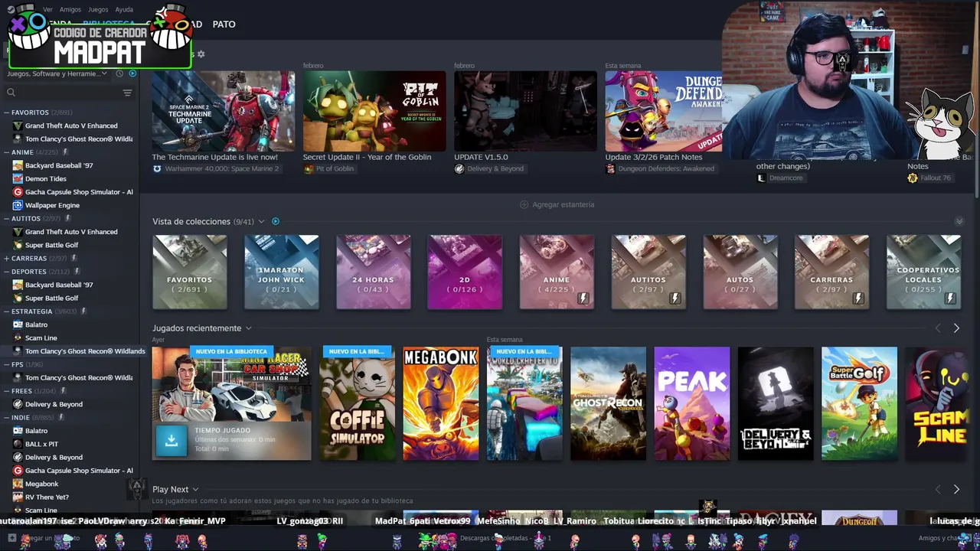Open the Techmarine Update news card

tap(223, 111)
